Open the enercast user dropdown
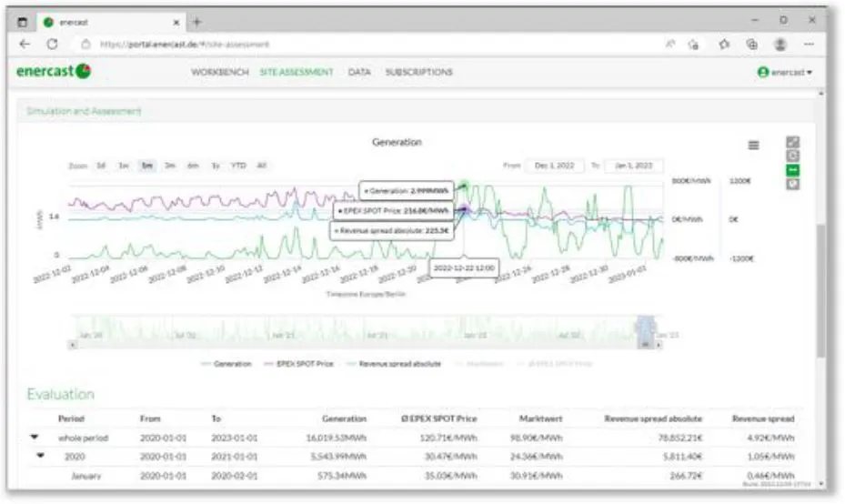Screen dimensions: 845x504 [x=785, y=72]
